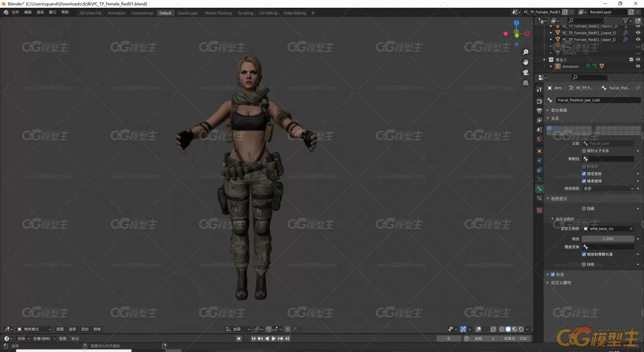
Task: Open viewport shading options dropdown arrow
Action: 527,329
